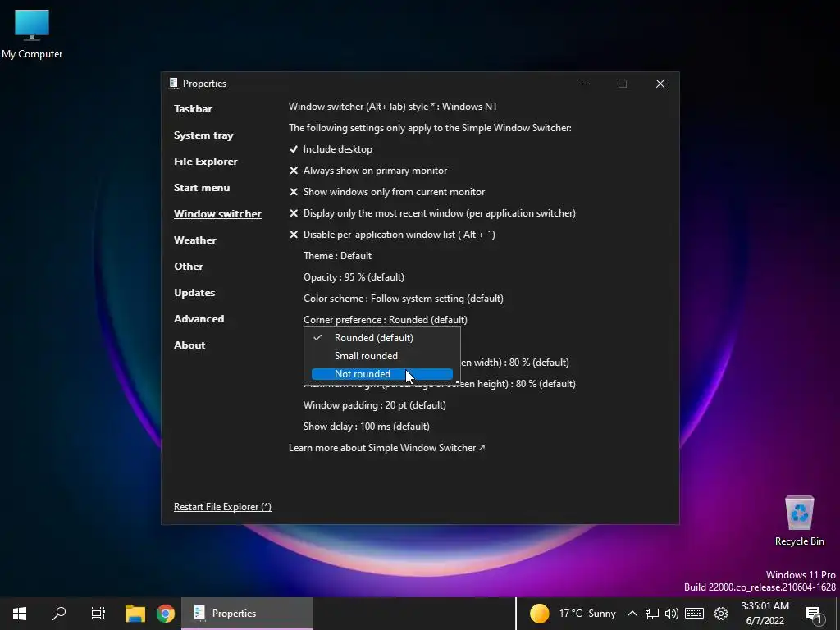Switch to the File Explorer section
The width and height of the screenshot is (840, 630).
click(x=206, y=162)
